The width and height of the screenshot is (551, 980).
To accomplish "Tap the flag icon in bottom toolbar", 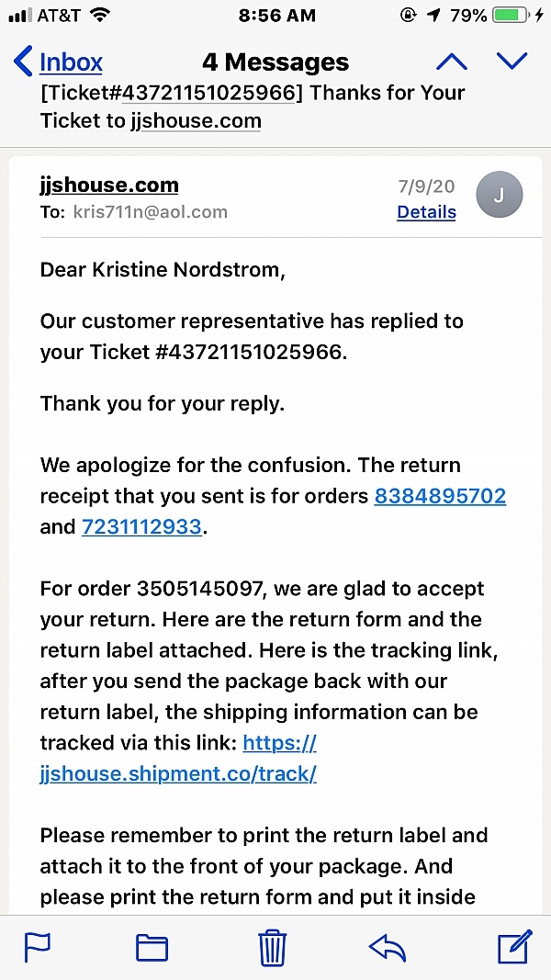I will 38,946.
